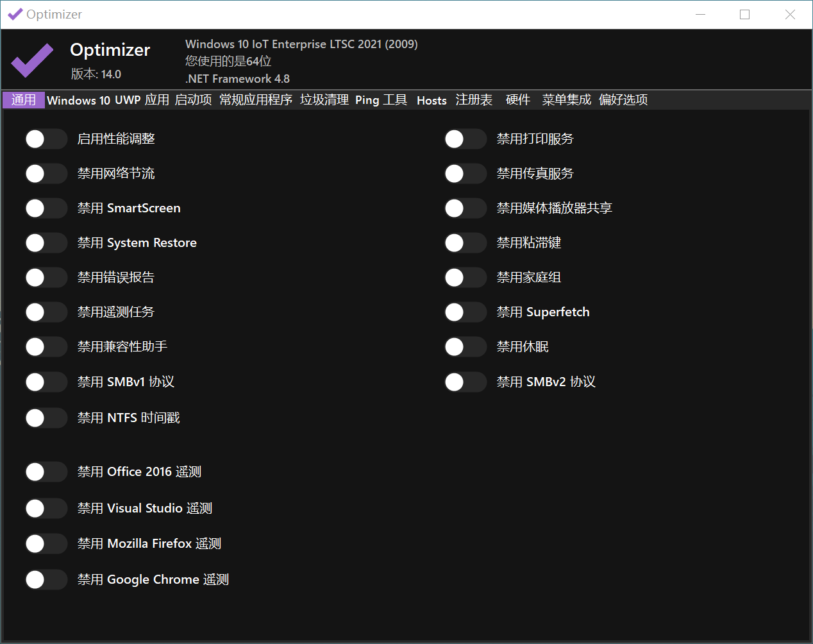Click the 您使用的是64位 text
The image size is (813, 644).
pos(228,62)
